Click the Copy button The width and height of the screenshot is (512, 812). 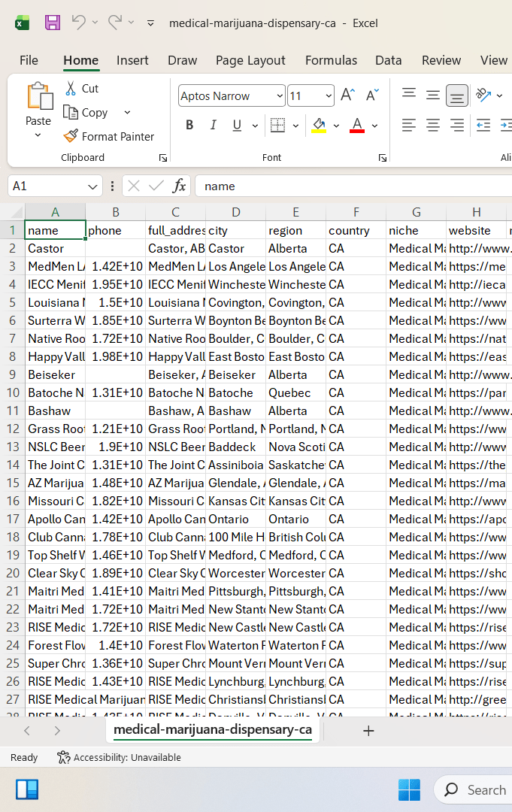pyautogui.click(x=86, y=112)
